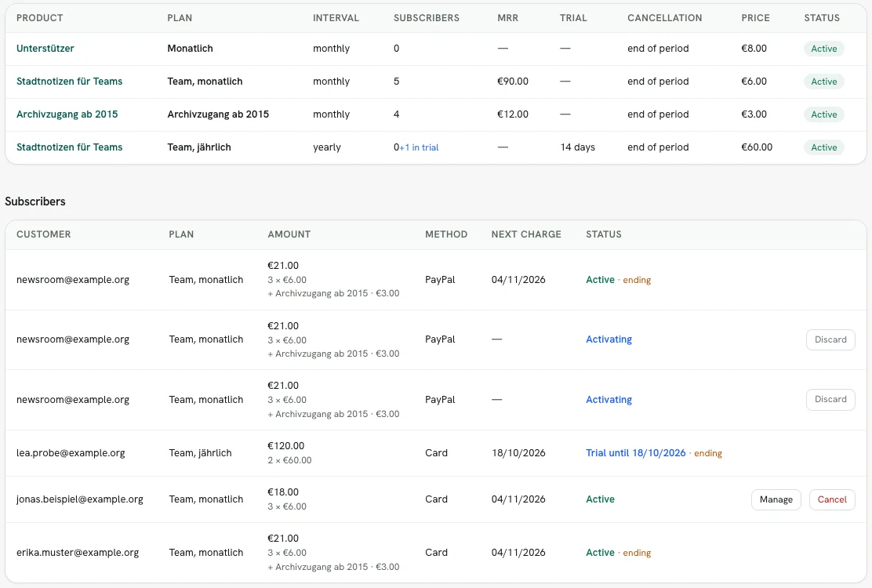Image resolution: width=872 pixels, height=588 pixels.
Task: Click the 'Trial until 18/10/2026' status
Action: tap(636, 453)
